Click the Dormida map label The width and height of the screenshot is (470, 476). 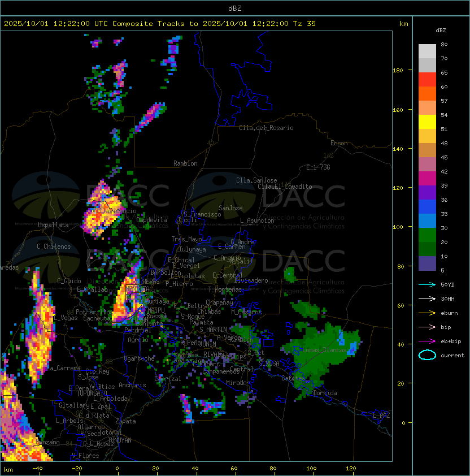(x=325, y=393)
